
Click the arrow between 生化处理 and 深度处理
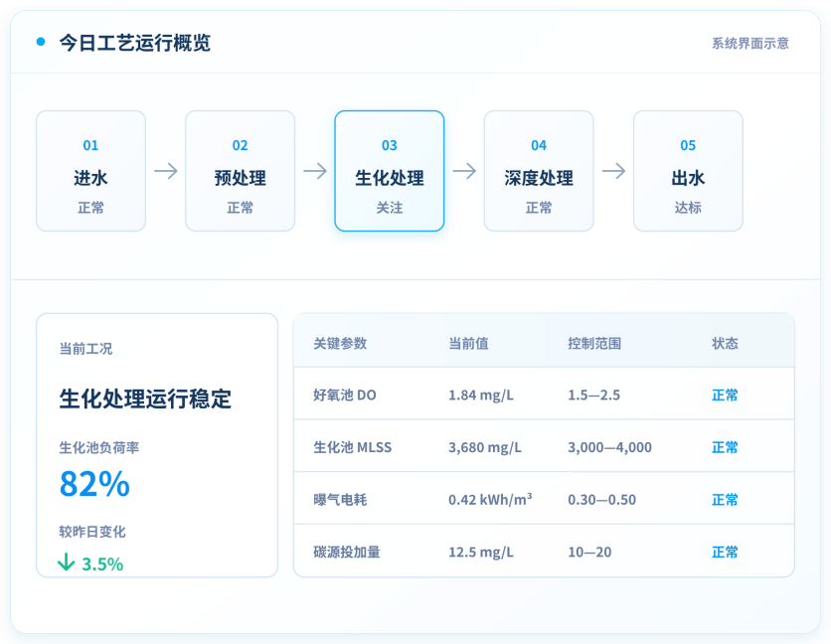(465, 171)
